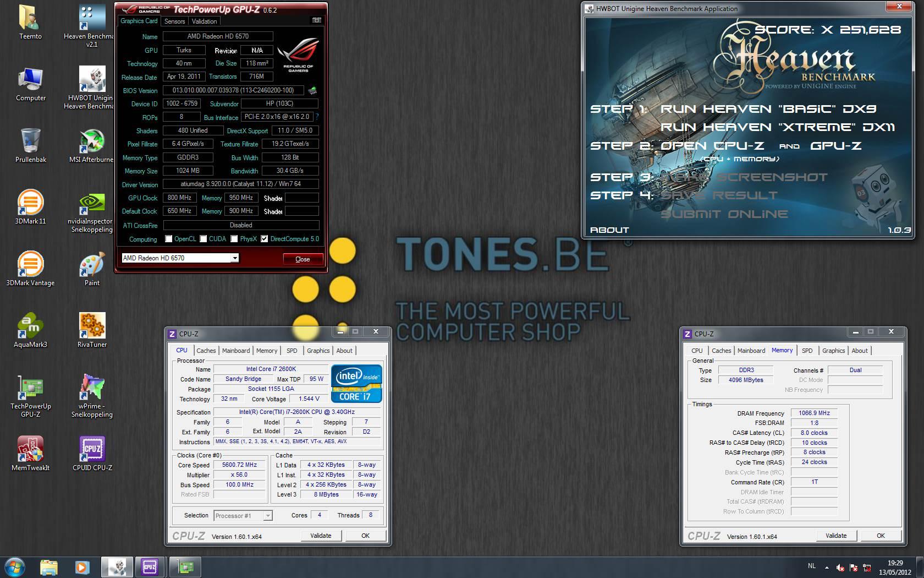The width and height of the screenshot is (924, 578).
Task: Open Paint desktop shortcut
Action: (x=92, y=269)
